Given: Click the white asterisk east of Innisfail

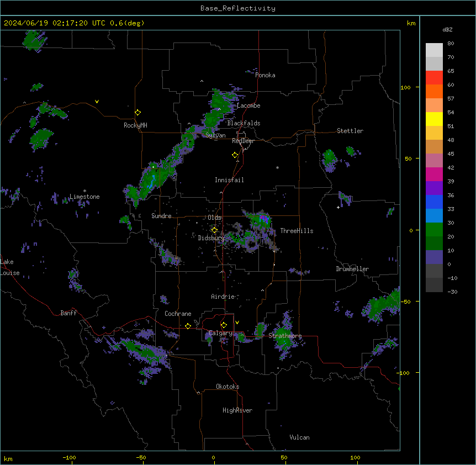Looking at the screenshot, I should [x=277, y=167].
